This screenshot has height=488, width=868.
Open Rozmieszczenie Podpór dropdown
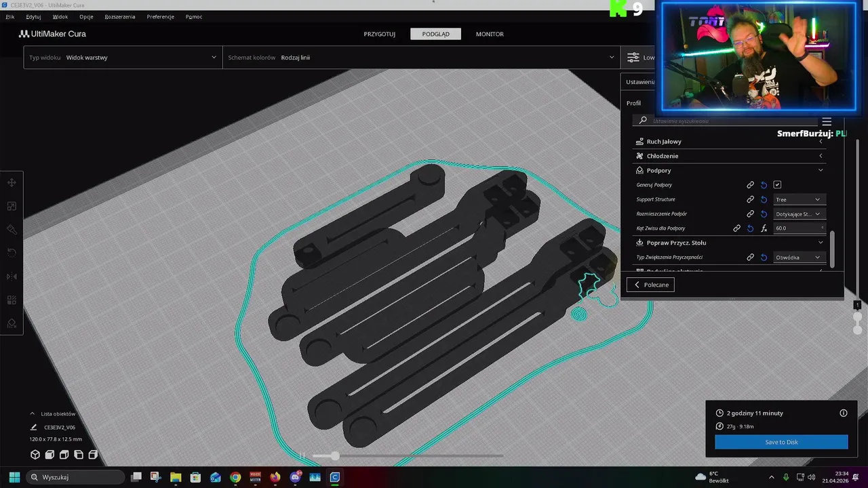click(798, 214)
